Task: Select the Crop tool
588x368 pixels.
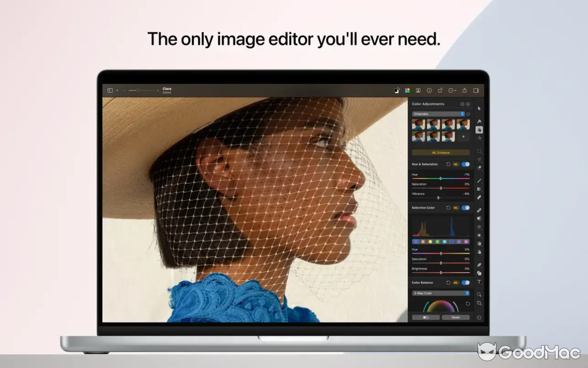Action: [479, 304]
